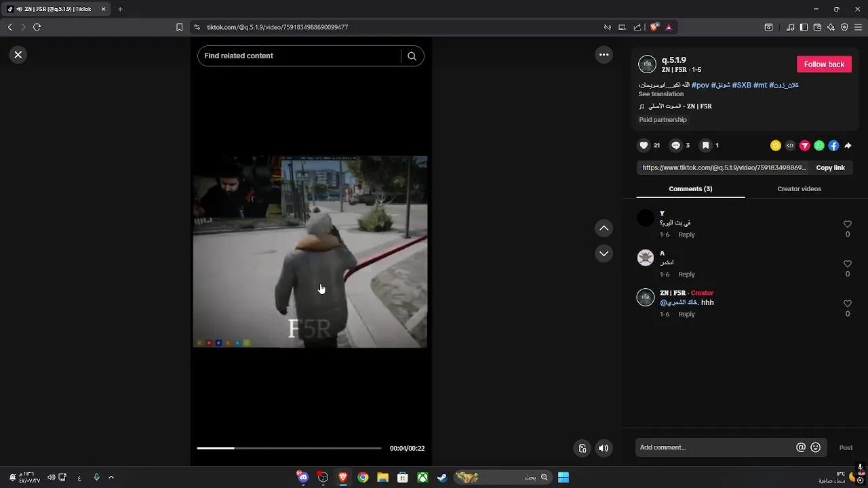Open the #SXB hashtag

tap(742, 85)
